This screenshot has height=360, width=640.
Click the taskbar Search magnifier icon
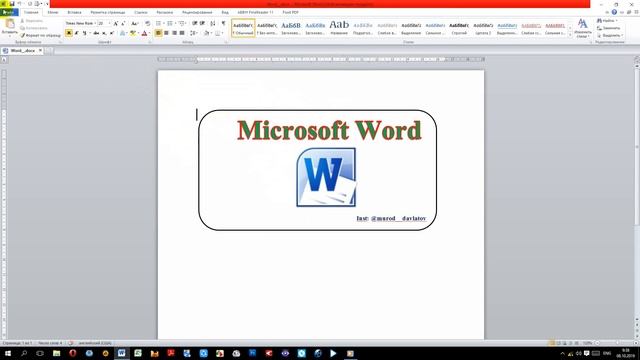point(24,353)
